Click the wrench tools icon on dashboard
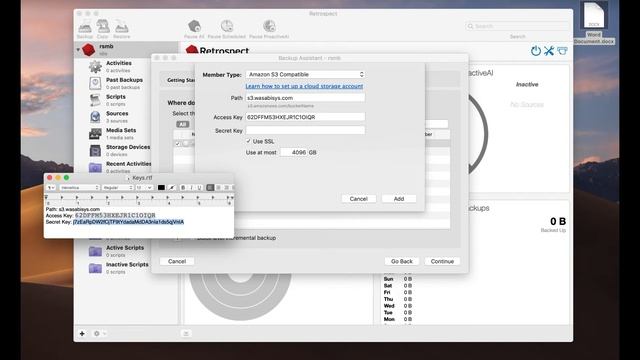The width and height of the screenshot is (640, 360). (549, 51)
